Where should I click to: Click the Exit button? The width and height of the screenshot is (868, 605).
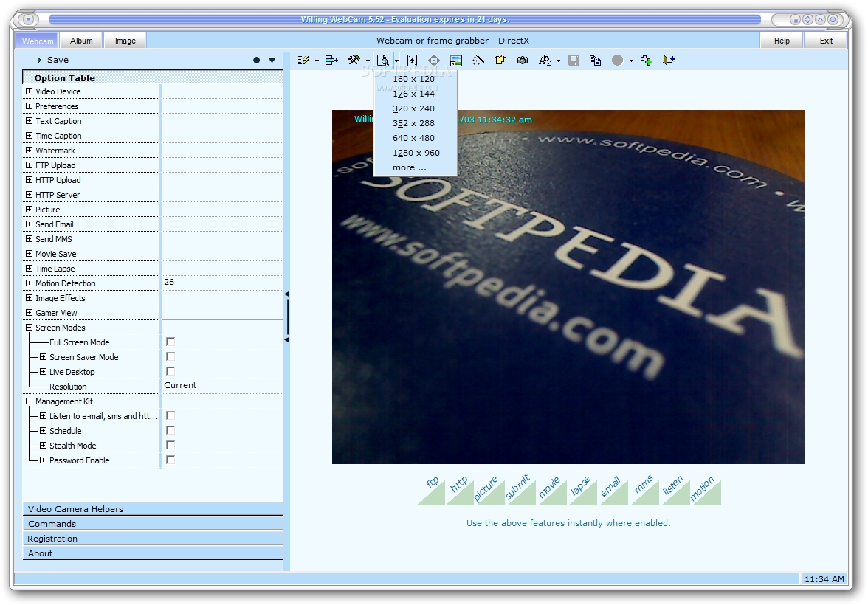pyautogui.click(x=826, y=41)
